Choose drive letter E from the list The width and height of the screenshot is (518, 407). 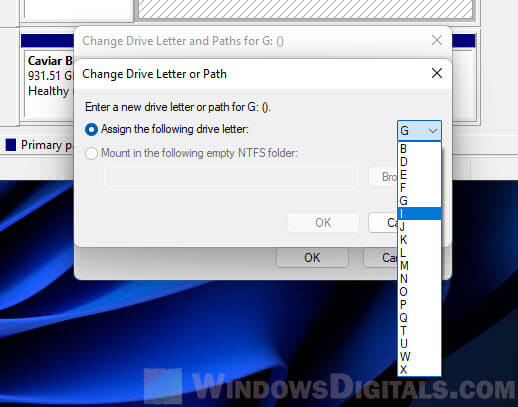tap(419, 175)
